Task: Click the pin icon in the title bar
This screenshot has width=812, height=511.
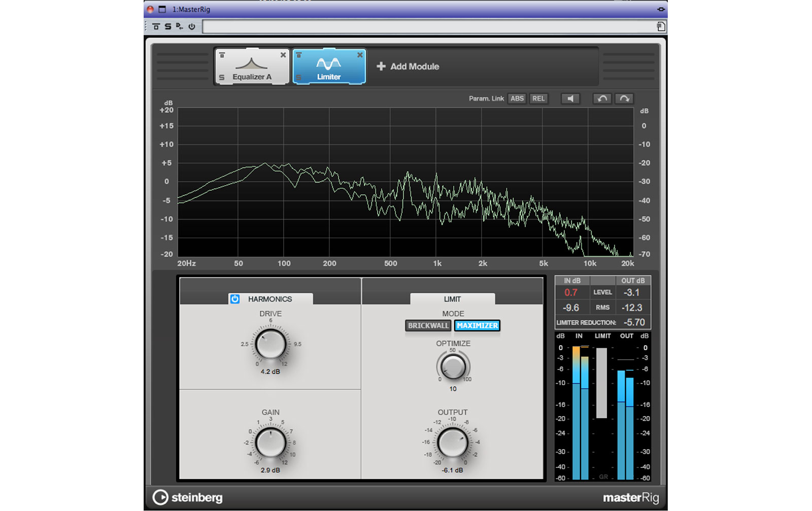Action: coord(661,9)
